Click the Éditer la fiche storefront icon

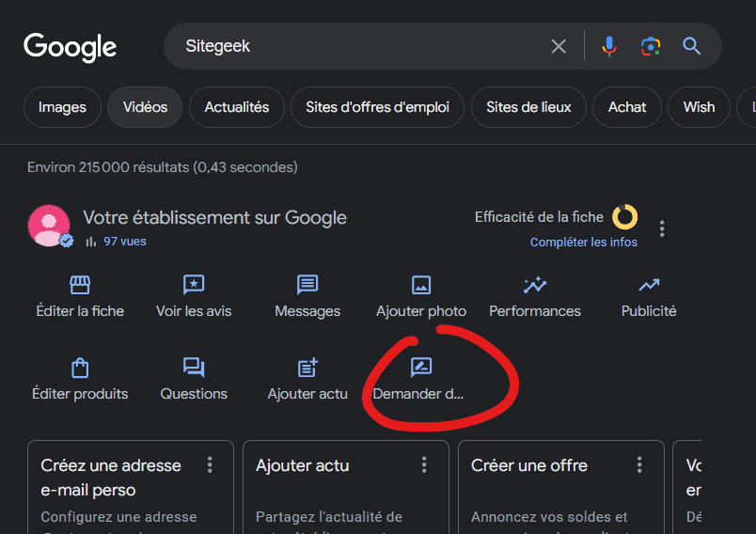pos(80,285)
